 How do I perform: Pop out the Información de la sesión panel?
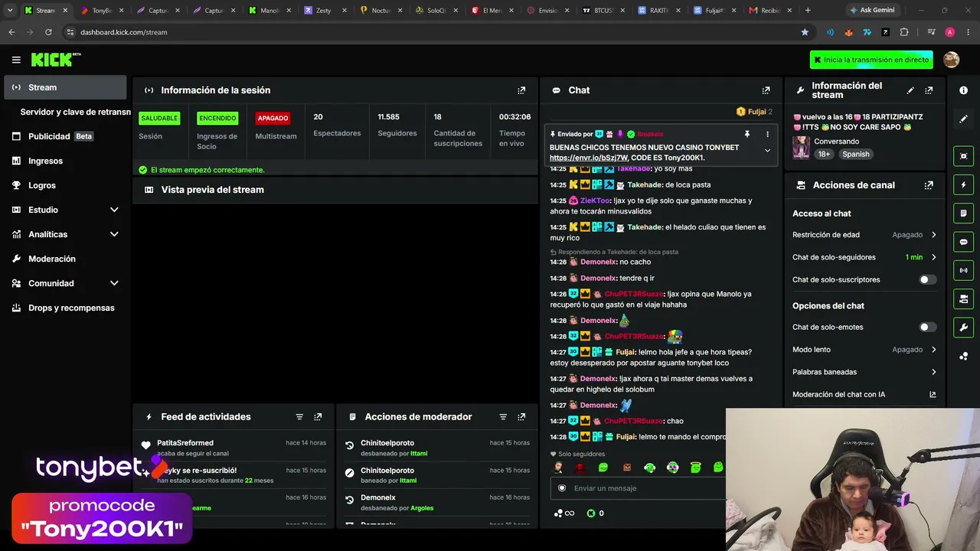[521, 90]
